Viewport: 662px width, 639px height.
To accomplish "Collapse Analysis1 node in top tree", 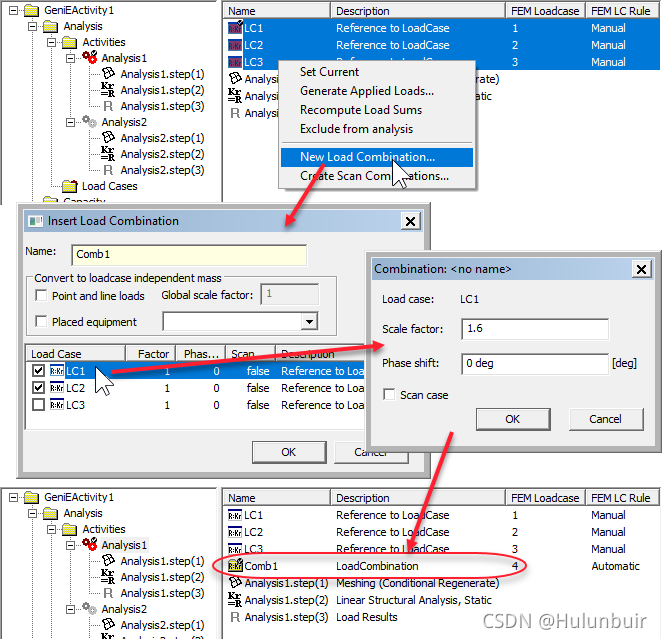I will coord(71,58).
